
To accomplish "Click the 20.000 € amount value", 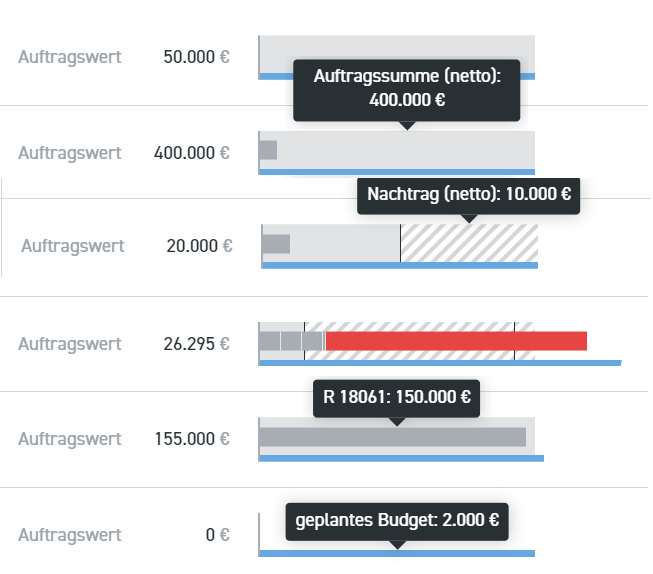I will (x=200, y=246).
